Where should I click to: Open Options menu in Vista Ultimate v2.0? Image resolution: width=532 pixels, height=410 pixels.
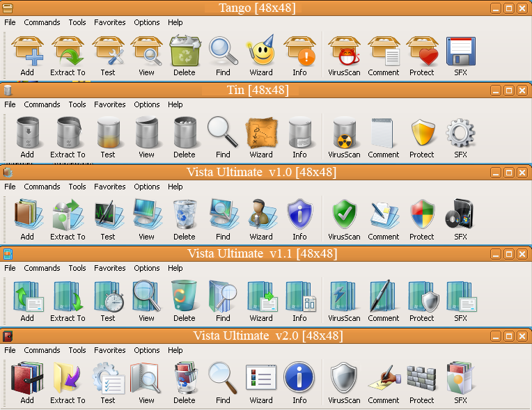(x=147, y=350)
